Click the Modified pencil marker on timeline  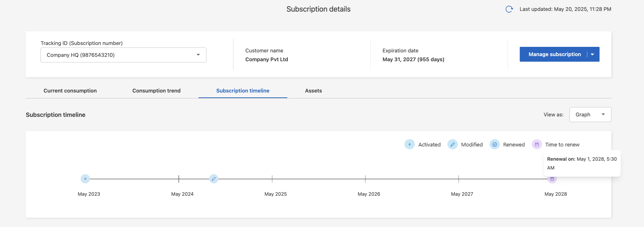[x=214, y=179]
